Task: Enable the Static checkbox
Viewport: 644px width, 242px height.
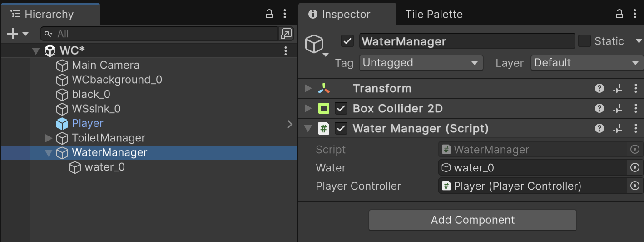Action: pyautogui.click(x=585, y=41)
